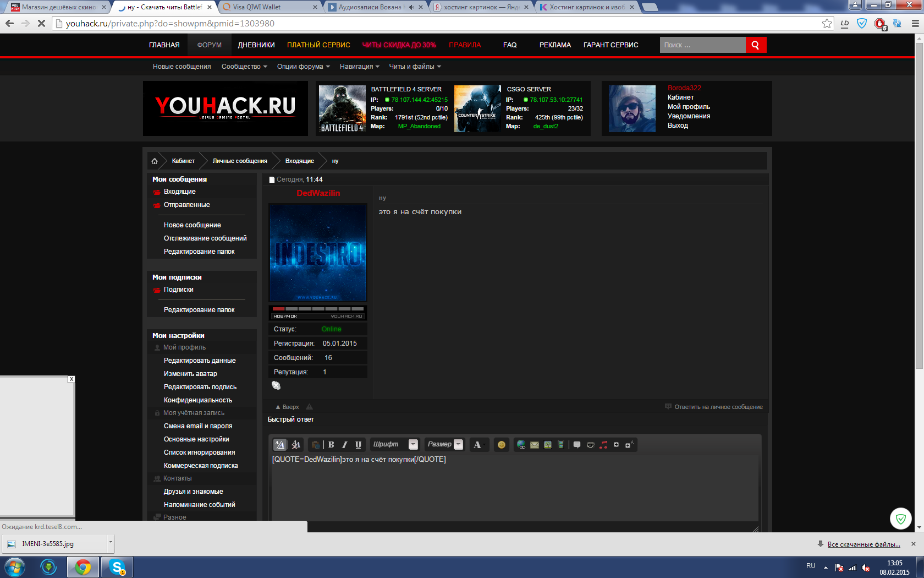This screenshot has height=578, width=924.
Task: Open download options arrow for IMENI-3e5585.jpg
Action: (x=111, y=543)
